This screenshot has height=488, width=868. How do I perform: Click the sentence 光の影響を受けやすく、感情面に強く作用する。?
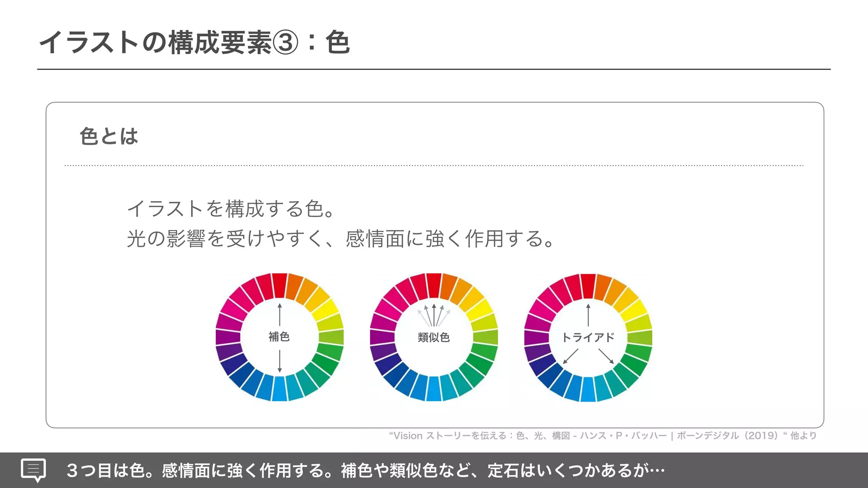pyautogui.click(x=341, y=238)
